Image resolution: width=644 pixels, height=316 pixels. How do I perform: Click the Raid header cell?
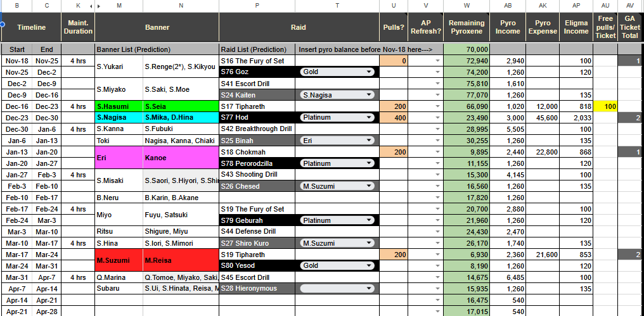click(299, 27)
